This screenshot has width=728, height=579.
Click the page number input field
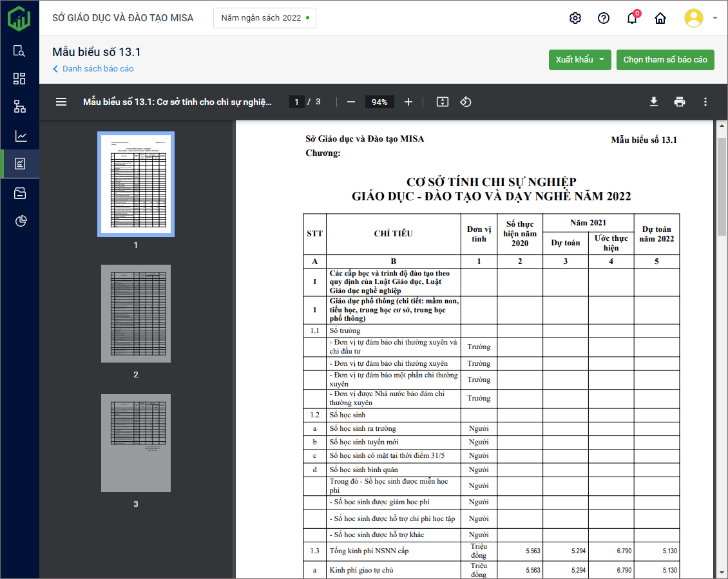(296, 102)
